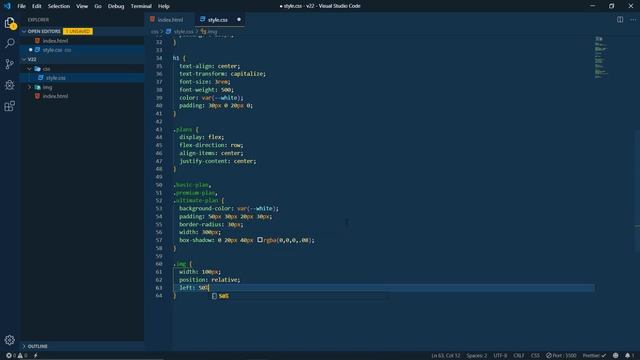Open the Edit menu

click(x=37, y=6)
